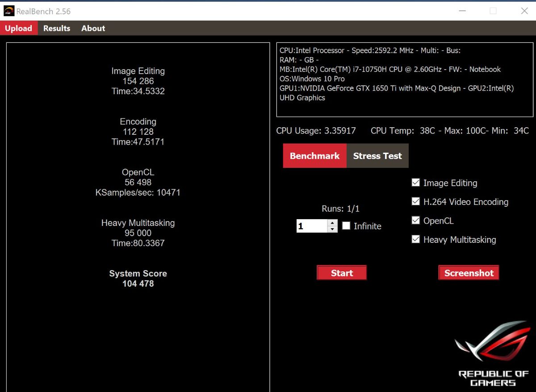Uncheck the Heavy Multitasking option
The height and width of the screenshot is (392, 536).
415,239
